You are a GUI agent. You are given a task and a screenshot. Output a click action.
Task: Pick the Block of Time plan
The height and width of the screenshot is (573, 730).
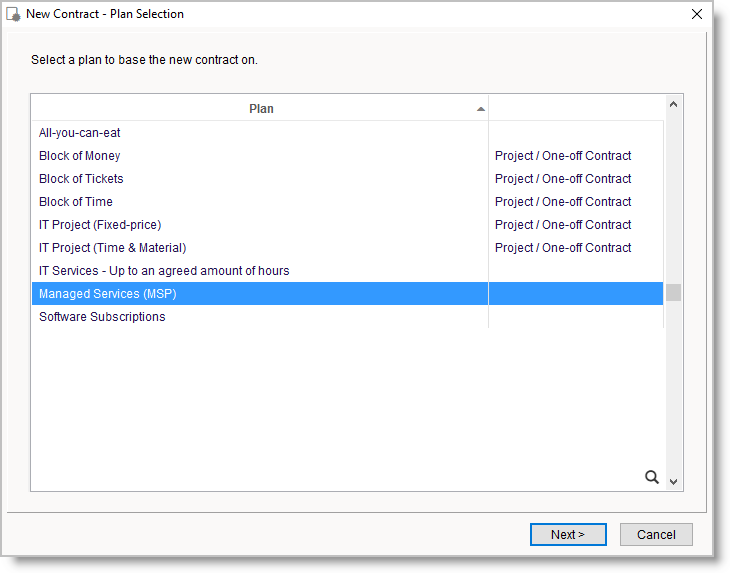(76, 202)
